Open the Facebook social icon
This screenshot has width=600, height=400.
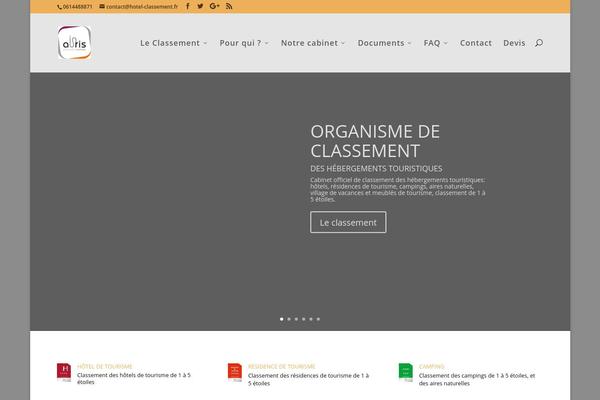pos(188,6)
